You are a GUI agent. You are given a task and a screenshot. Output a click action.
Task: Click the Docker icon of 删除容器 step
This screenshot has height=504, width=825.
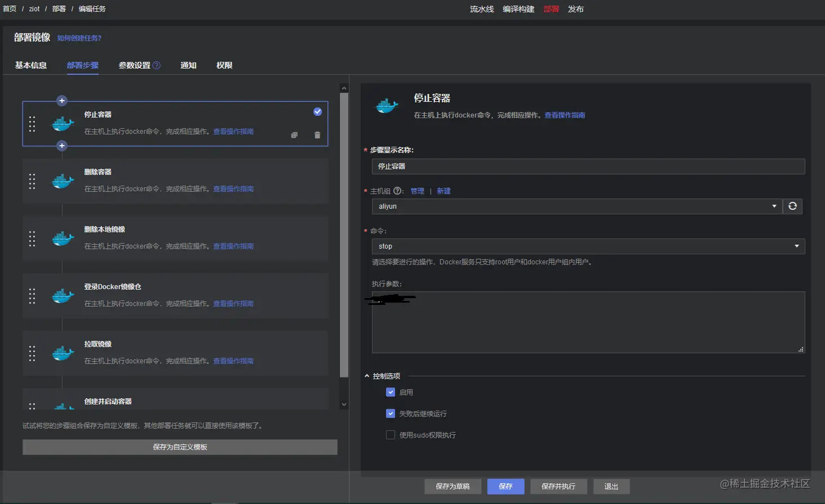[x=63, y=181]
